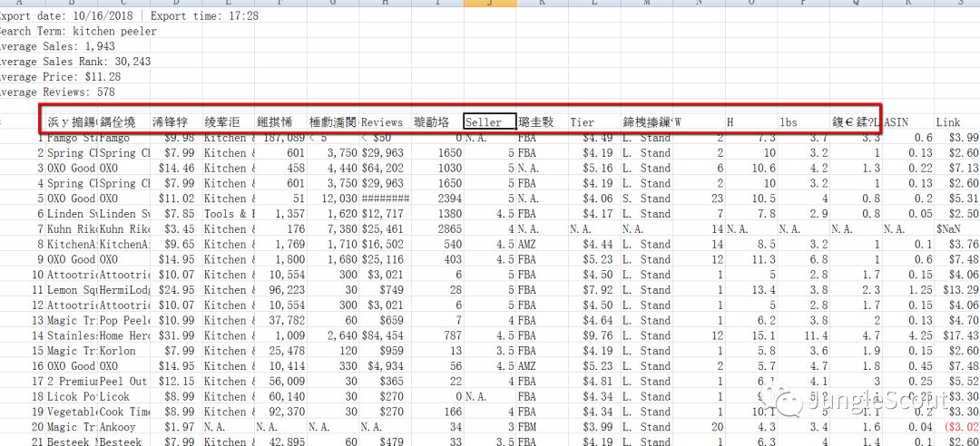Select the 'HermiLodg' brand cell
The width and height of the screenshot is (980, 446).
[124, 290]
